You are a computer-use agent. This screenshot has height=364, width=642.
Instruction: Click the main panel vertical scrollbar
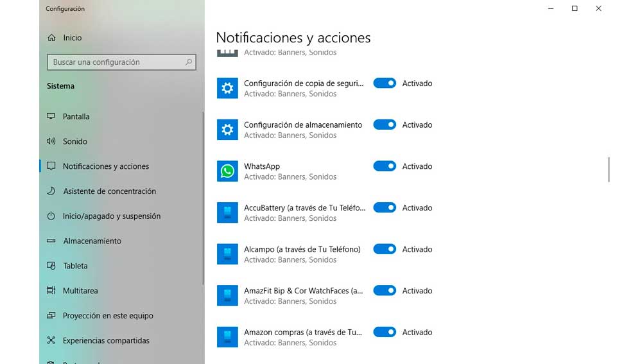609,169
